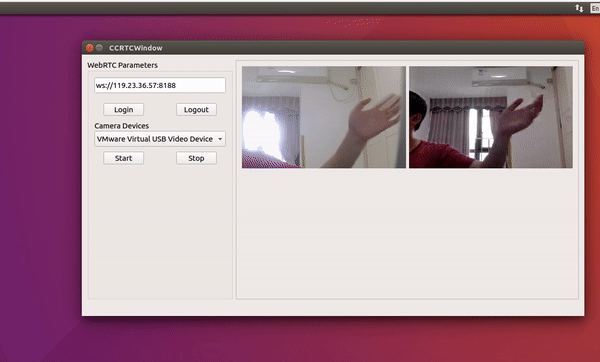
Task: Click the Logout button
Action: [x=196, y=109]
